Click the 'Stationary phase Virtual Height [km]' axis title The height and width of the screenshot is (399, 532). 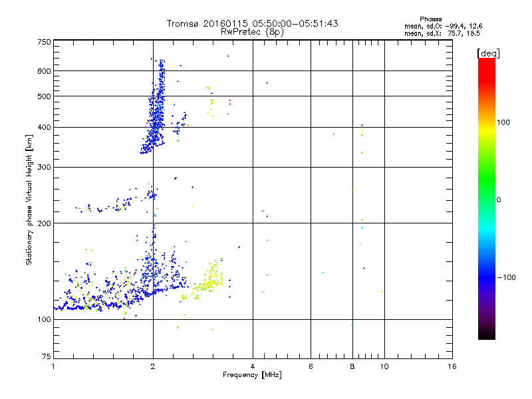(29, 199)
